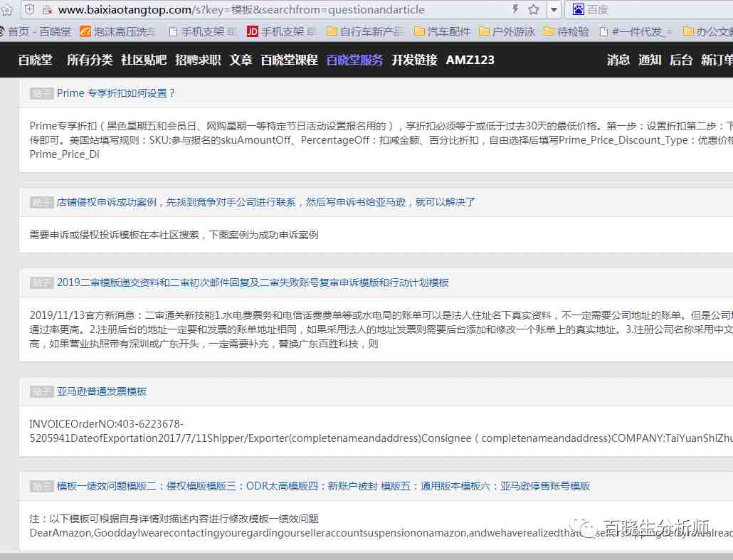Open the 亚马逊普通发票模板 post
This screenshot has width=733, height=560.
point(102,392)
